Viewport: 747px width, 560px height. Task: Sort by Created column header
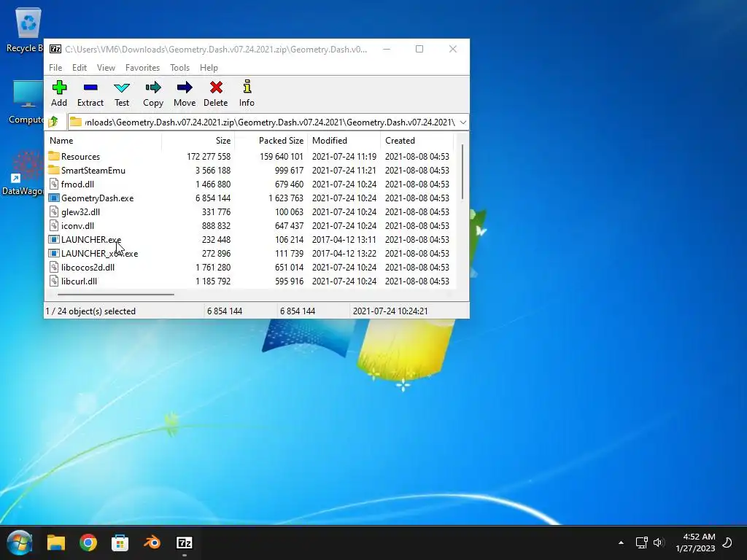(417, 141)
